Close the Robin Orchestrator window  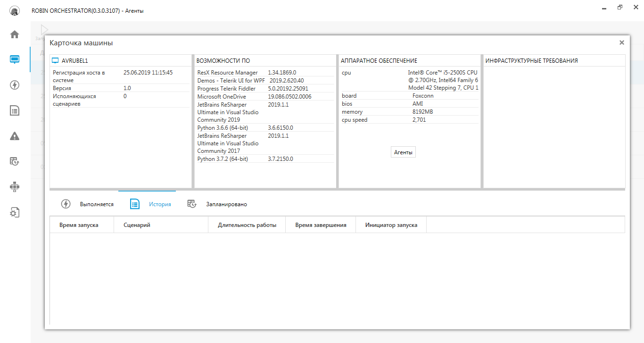[635, 8]
